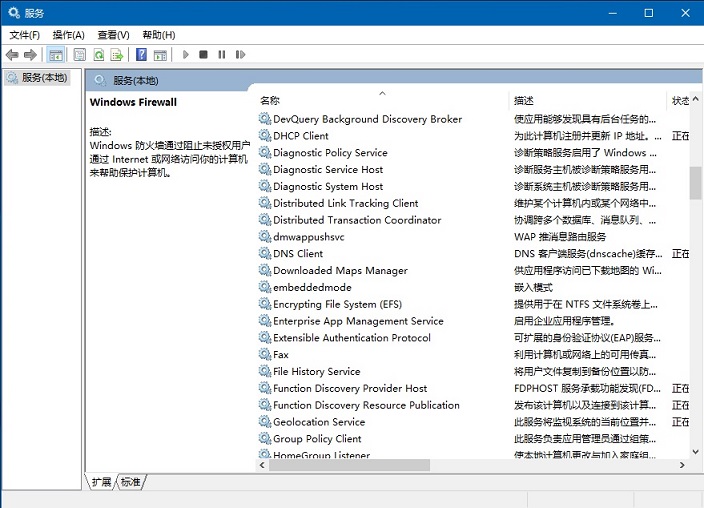Click the Refresh toolbar icon

click(99, 55)
